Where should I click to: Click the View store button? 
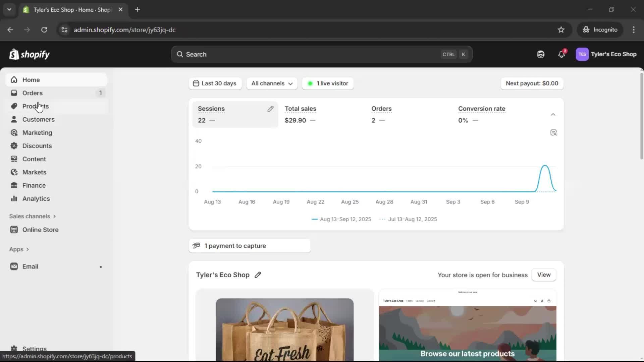pos(543,275)
